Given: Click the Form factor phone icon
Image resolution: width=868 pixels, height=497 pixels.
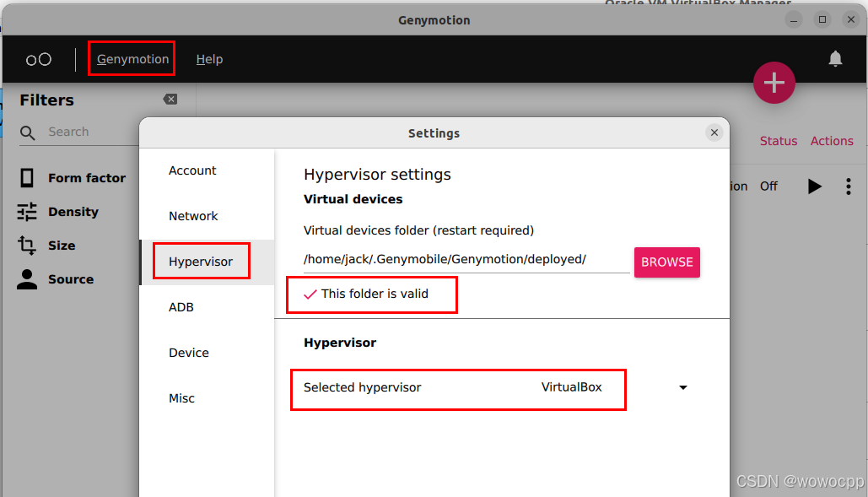Looking at the screenshot, I should tap(27, 178).
